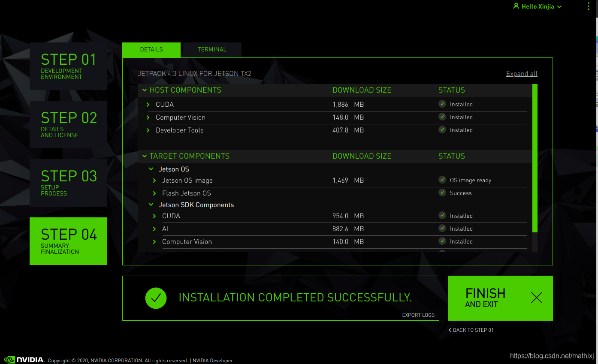This screenshot has width=598, height=364.
Task: Click the target DOWNLOAD SIZE column header
Action: [362, 156]
